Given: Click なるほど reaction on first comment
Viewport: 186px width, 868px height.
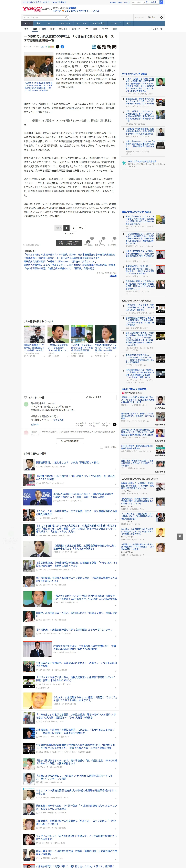Looking at the screenshot, I should (x=94, y=425).
